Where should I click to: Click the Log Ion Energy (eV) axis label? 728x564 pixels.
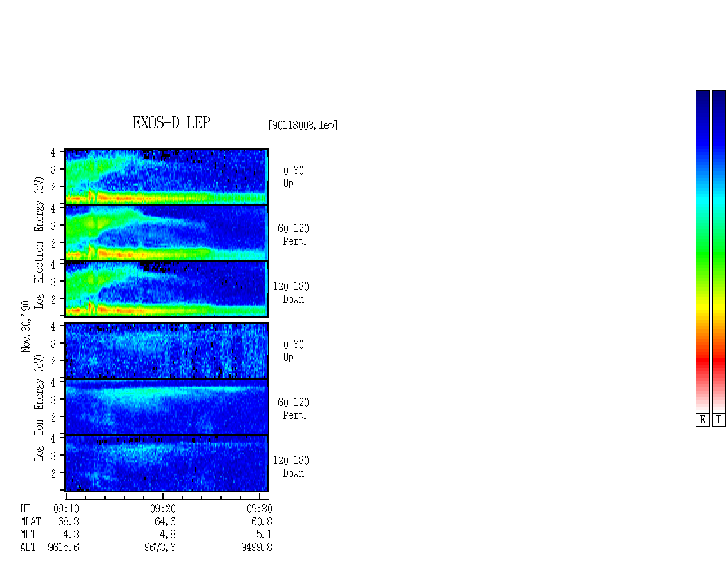(x=39, y=407)
